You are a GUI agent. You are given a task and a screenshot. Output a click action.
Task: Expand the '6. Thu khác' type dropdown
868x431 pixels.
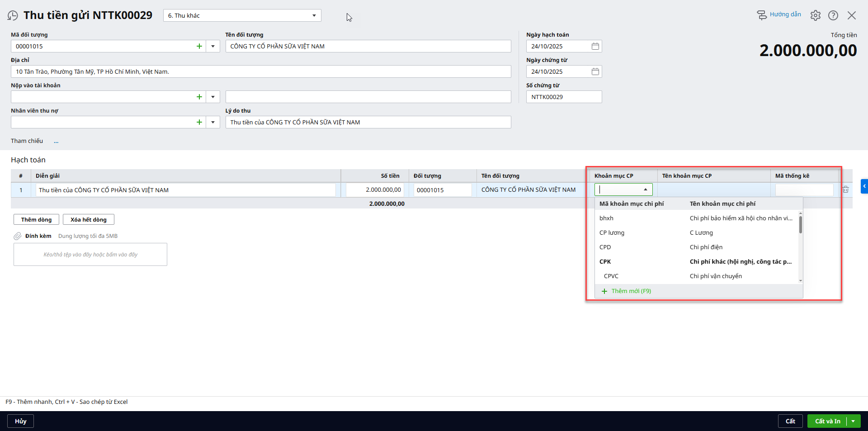pyautogui.click(x=314, y=16)
